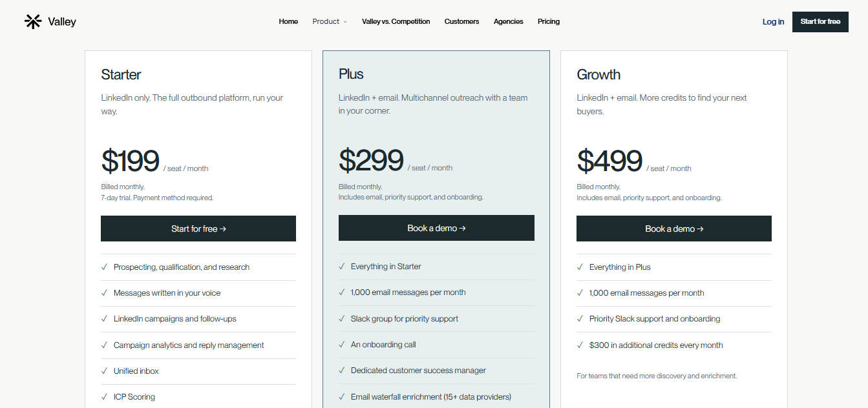Open the Agencies nav item
The image size is (868, 408).
point(508,21)
